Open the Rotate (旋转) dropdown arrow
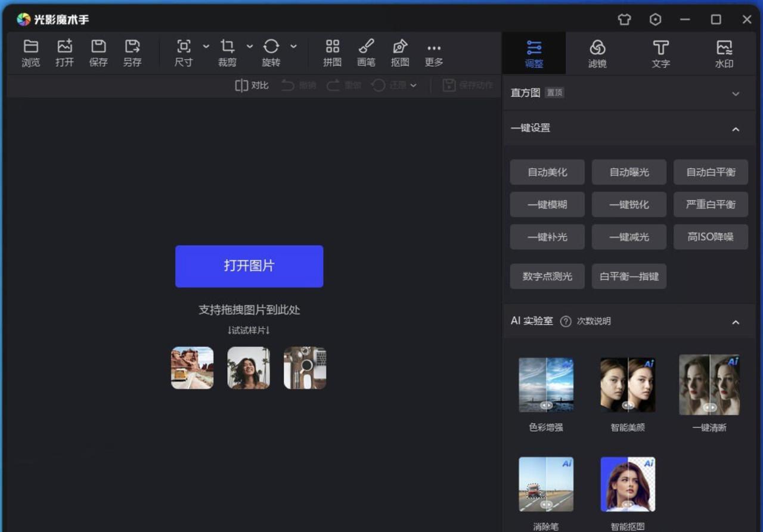 [294, 46]
